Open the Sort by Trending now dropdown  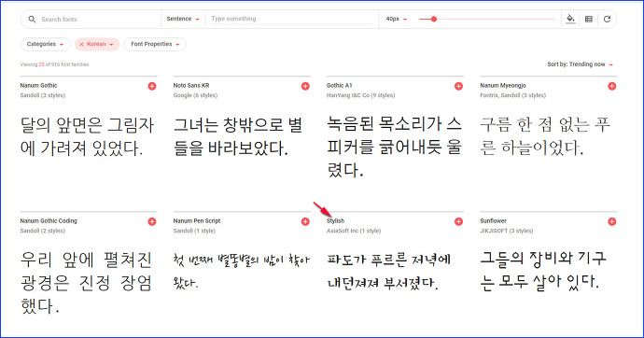coord(580,64)
